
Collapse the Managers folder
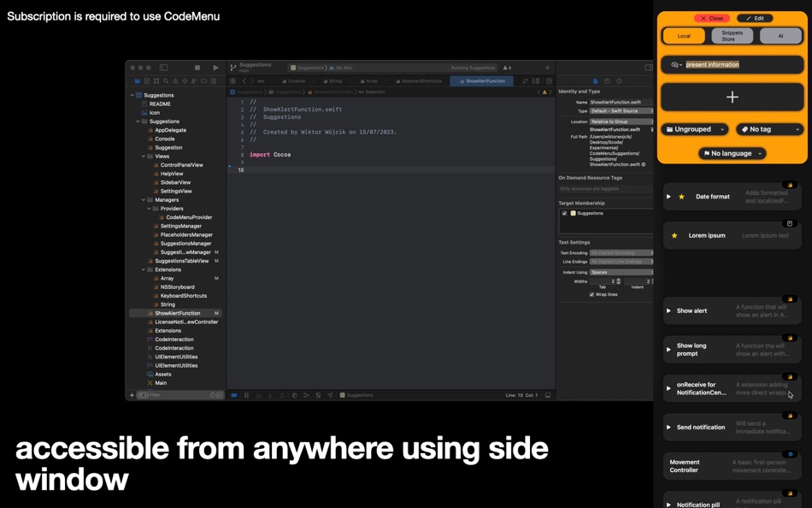[144, 199]
